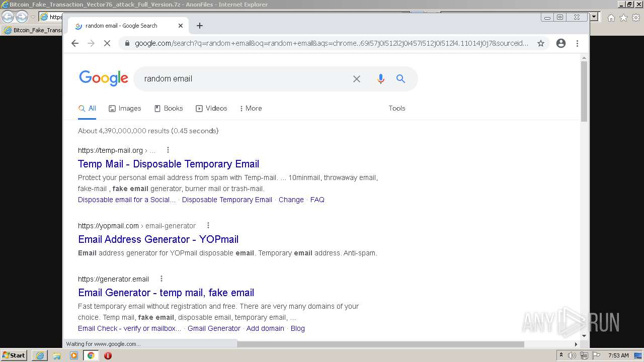Screen dimensions: 644x362
Task: Start voice search with the microphone icon
Action: pos(381,79)
